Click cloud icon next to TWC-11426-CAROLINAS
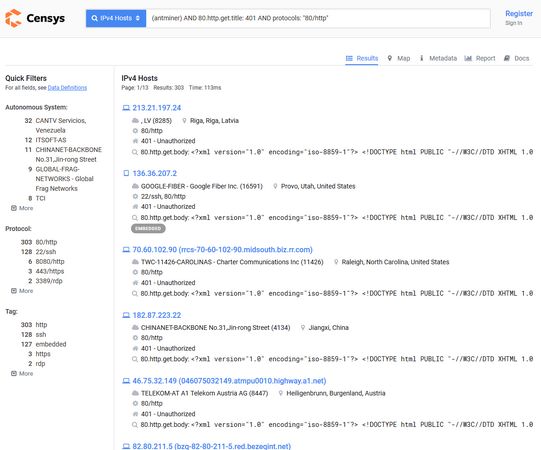 pyautogui.click(x=135, y=262)
